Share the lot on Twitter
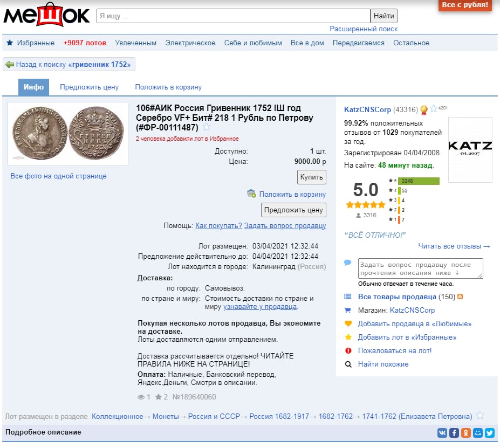Viewport: 500px width, 448px height. [489, 432]
